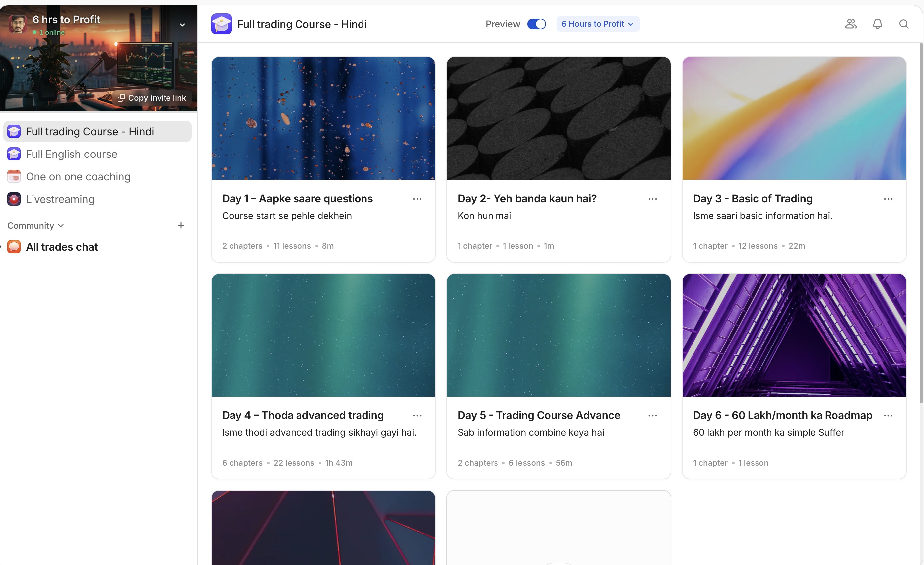Click Day 6 - 60 Lakh/month ka Roadmap title

point(783,415)
